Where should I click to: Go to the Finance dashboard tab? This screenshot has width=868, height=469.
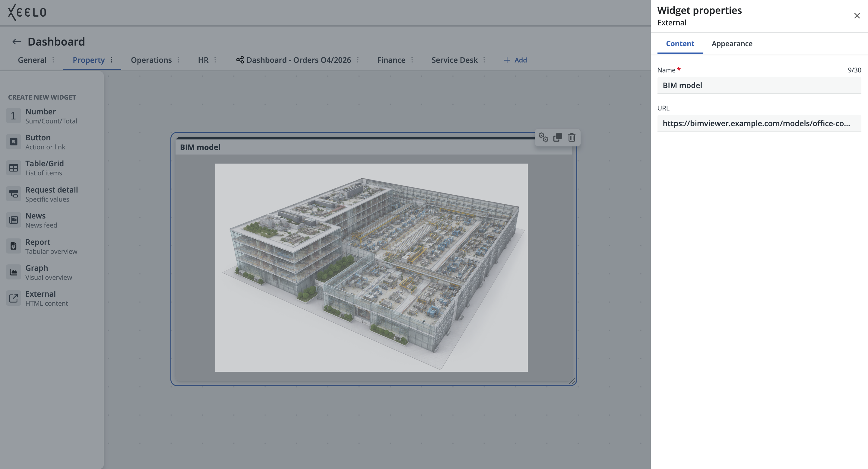391,60
